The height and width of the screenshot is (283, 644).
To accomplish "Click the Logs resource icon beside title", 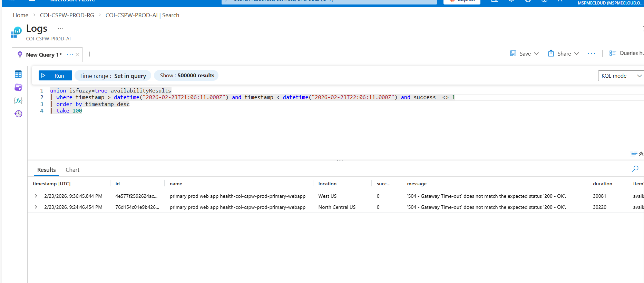I will [16, 32].
